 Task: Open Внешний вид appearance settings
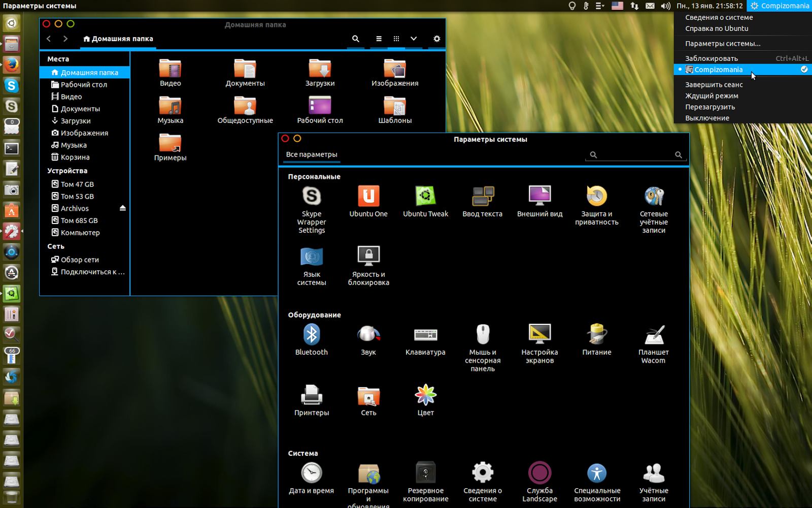pyautogui.click(x=539, y=202)
